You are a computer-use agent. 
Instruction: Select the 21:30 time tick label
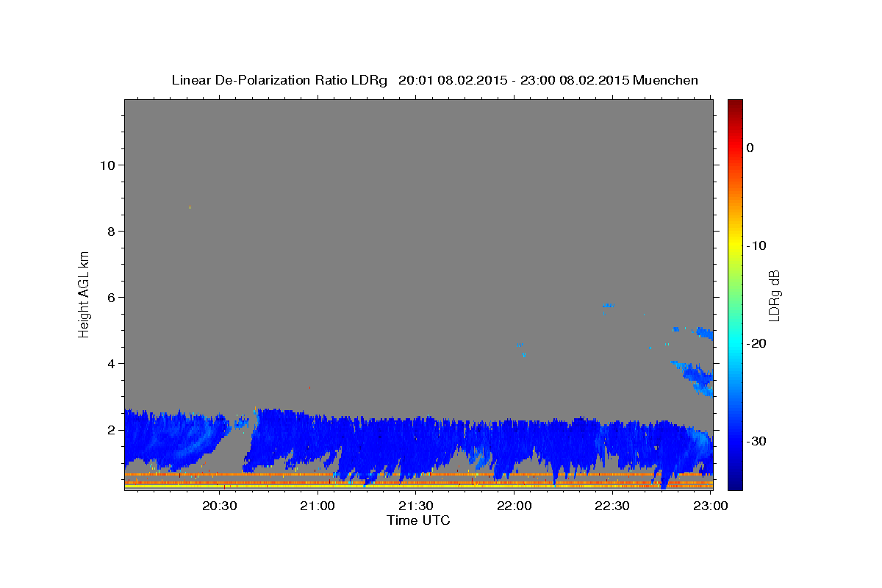pos(416,506)
